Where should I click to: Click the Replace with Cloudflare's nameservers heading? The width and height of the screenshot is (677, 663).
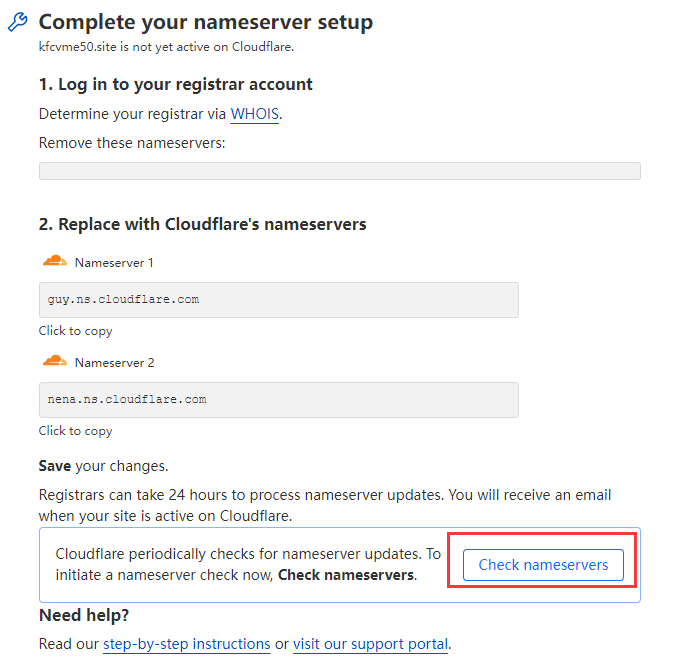[202, 224]
